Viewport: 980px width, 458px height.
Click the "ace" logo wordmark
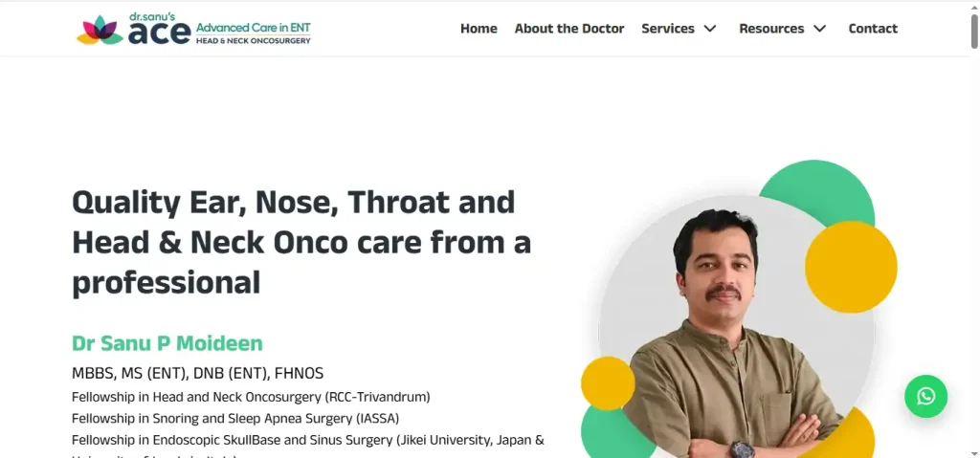tap(158, 33)
